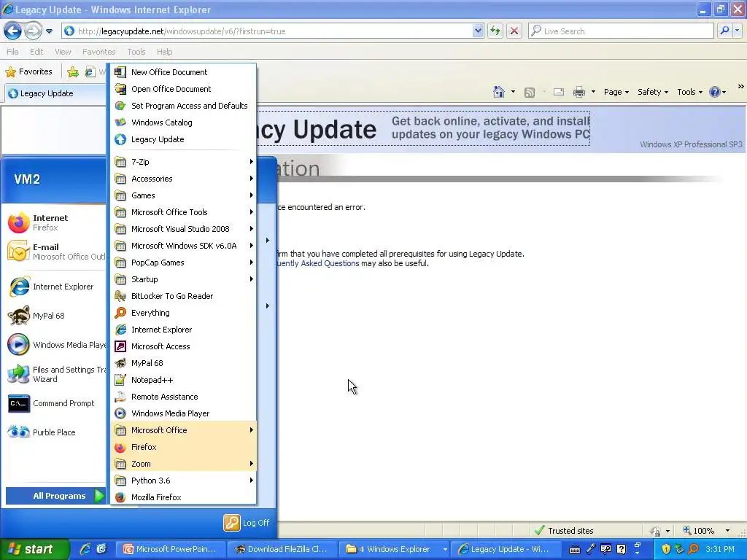Open the Tools command bar dropdown

689,92
